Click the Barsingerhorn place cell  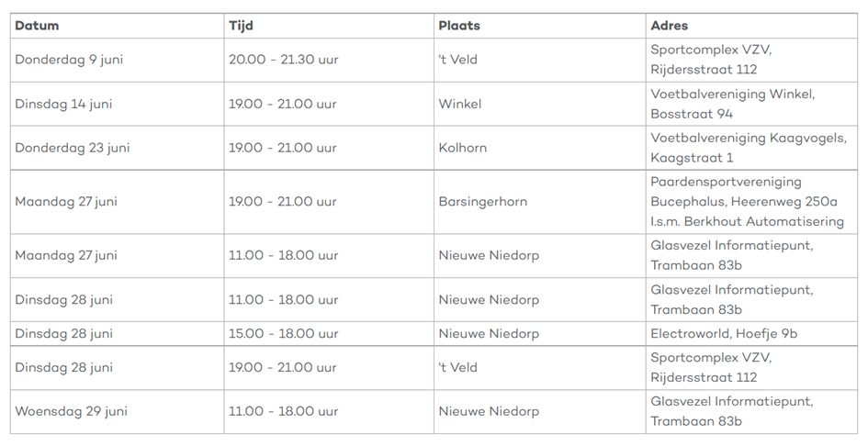(483, 202)
